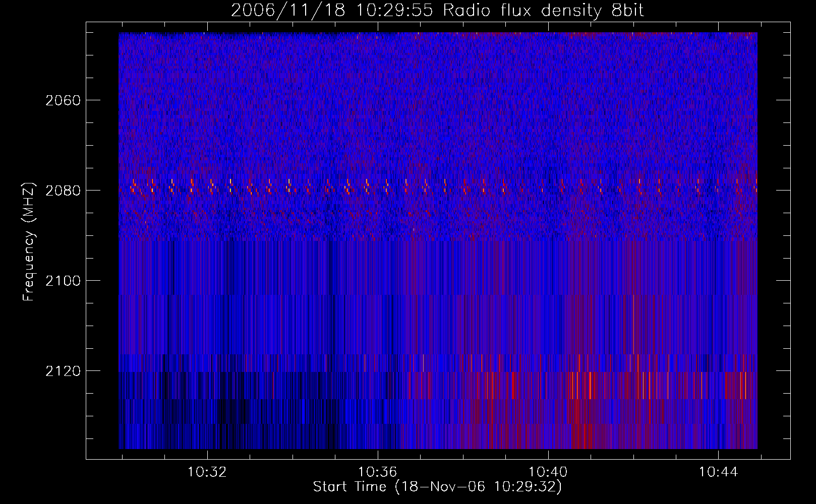
Task: Click the 10:36 time tick label
Action: 378,472
